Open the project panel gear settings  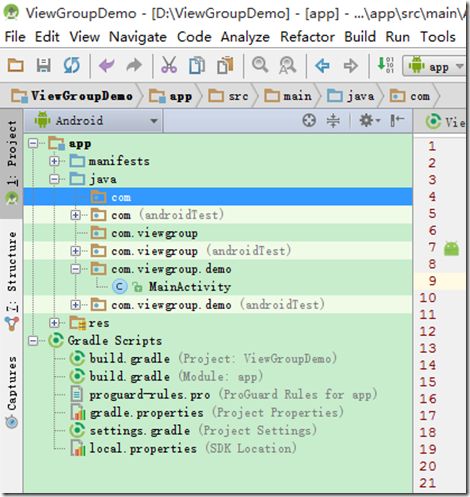[369, 120]
